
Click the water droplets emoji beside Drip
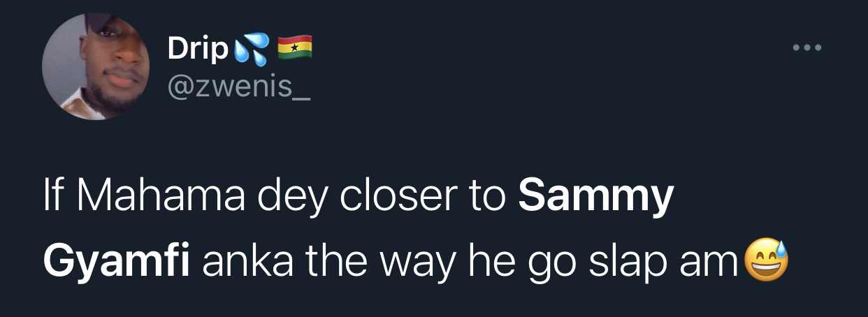pyautogui.click(x=250, y=48)
